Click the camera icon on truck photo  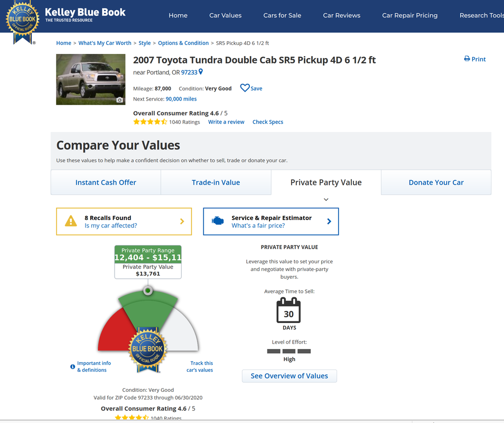coord(119,100)
